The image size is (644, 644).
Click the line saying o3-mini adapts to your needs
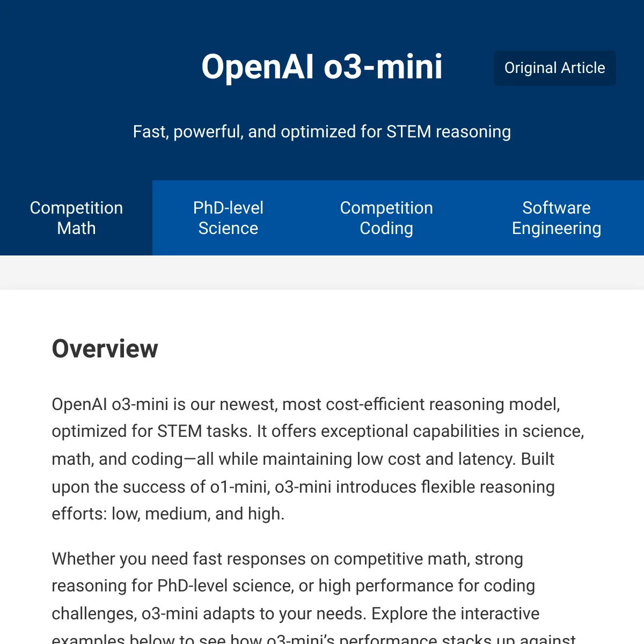click(295, 613)
